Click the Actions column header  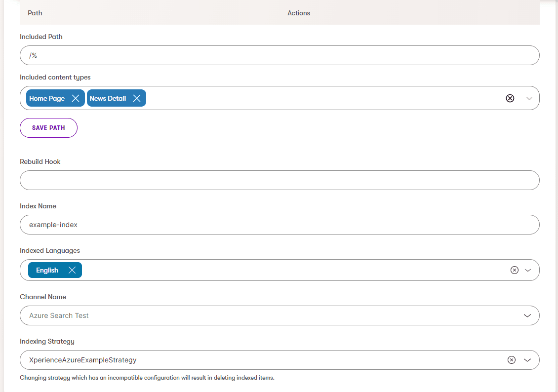pos(299,13)
